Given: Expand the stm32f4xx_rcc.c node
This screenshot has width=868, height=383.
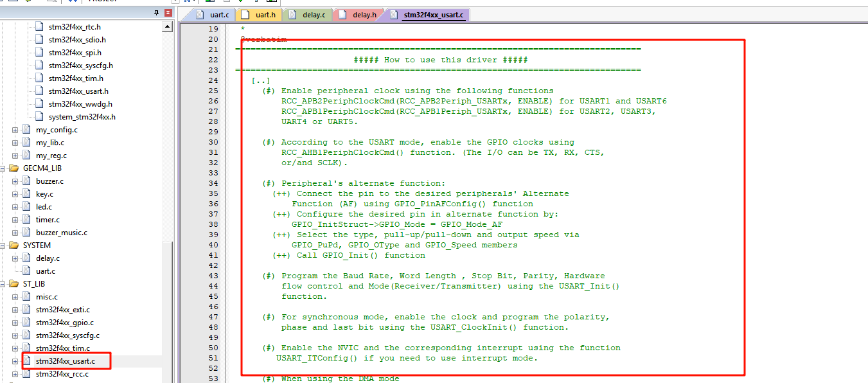Looking at the screenshot, I should (15, 374).
